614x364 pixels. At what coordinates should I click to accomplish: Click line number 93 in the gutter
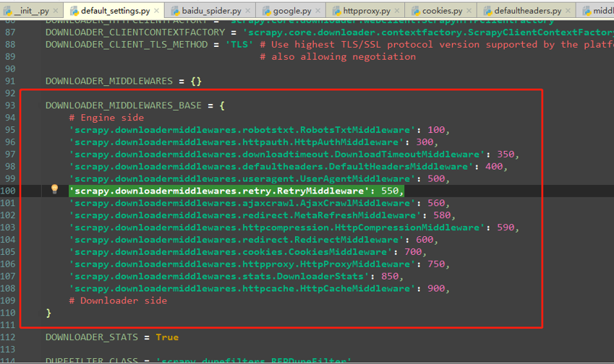coord(10,105)
